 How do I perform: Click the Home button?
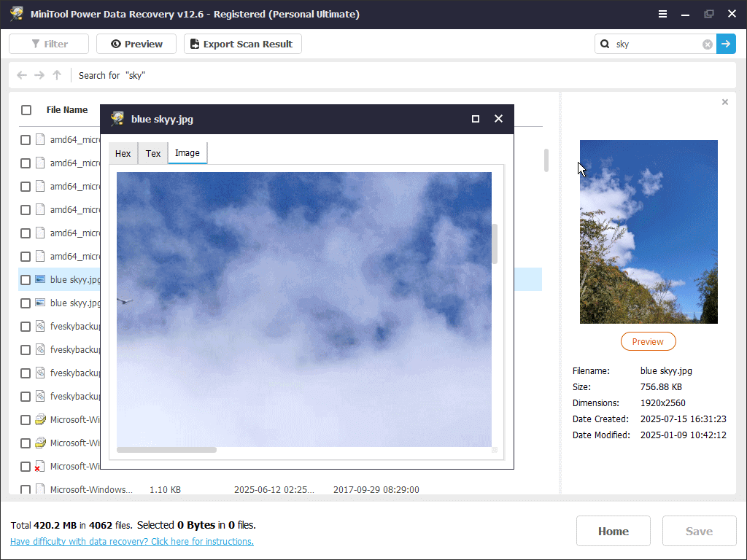pos(613,531)
